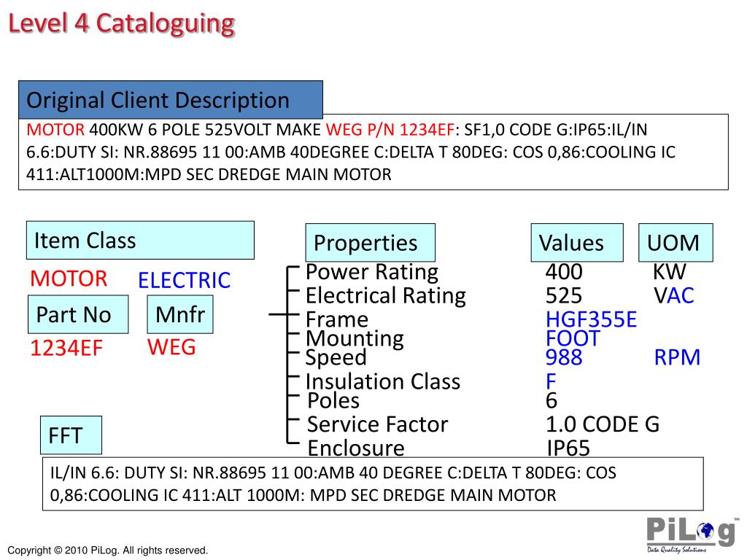Click the insulation class value 'F'

pyautogui.click(x=551, y=381)
